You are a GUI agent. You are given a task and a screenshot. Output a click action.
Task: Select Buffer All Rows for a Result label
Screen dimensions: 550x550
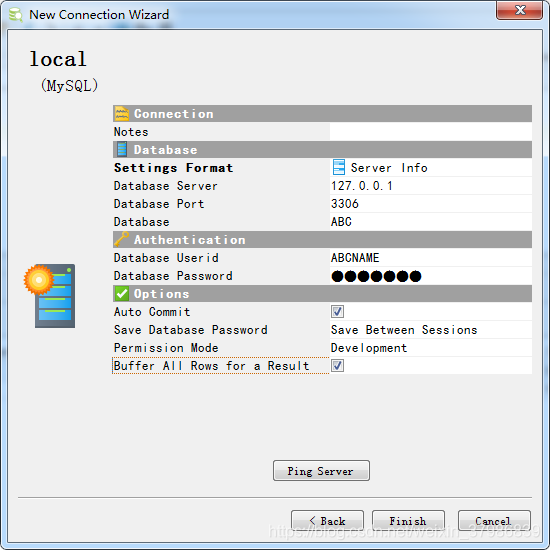coord(212,365)
